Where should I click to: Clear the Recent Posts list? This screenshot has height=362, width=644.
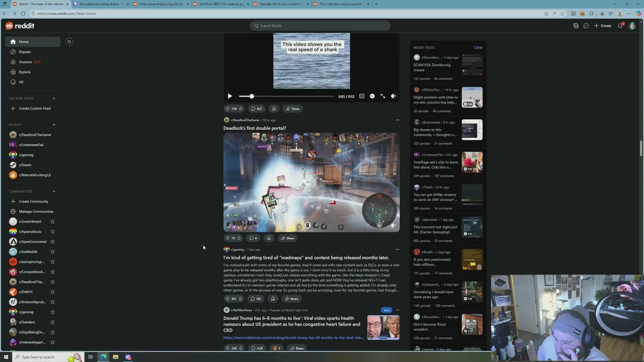point(478,48)
